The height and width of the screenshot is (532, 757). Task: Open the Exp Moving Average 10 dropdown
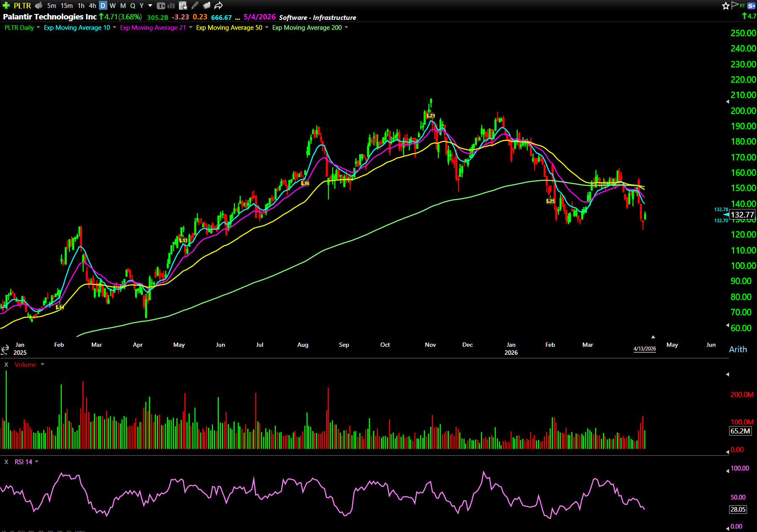click(115, 27)
